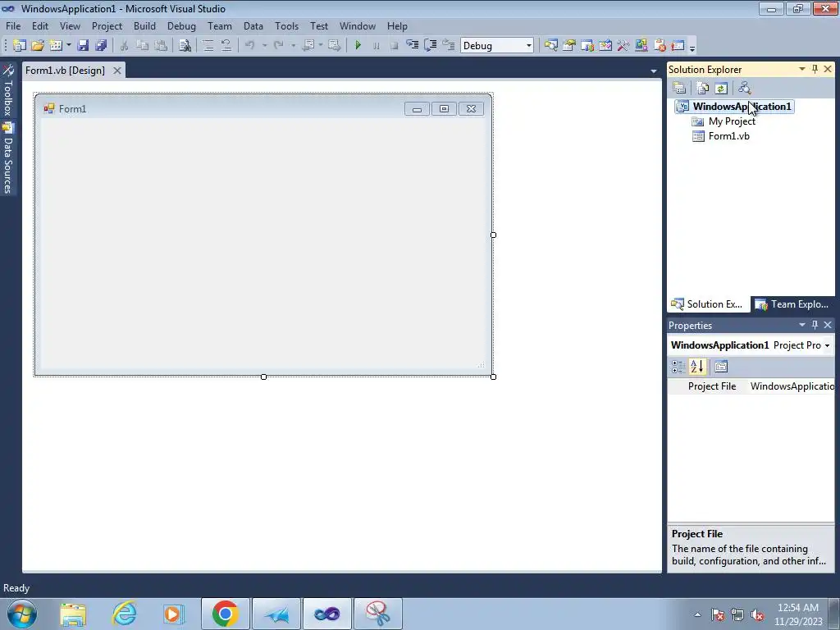Screen dimensions: 840x630
Task: Click the Uncomment selected lines icon
Action: (226, 46)
